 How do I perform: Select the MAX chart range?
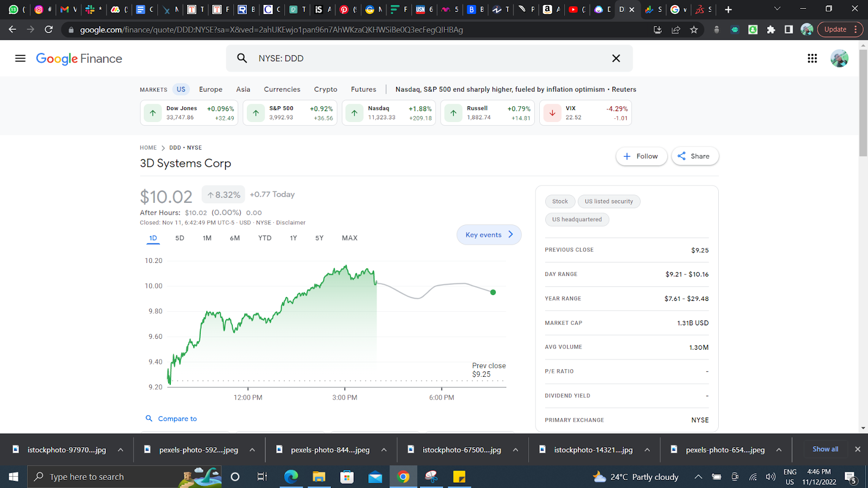tap(349, 238)
